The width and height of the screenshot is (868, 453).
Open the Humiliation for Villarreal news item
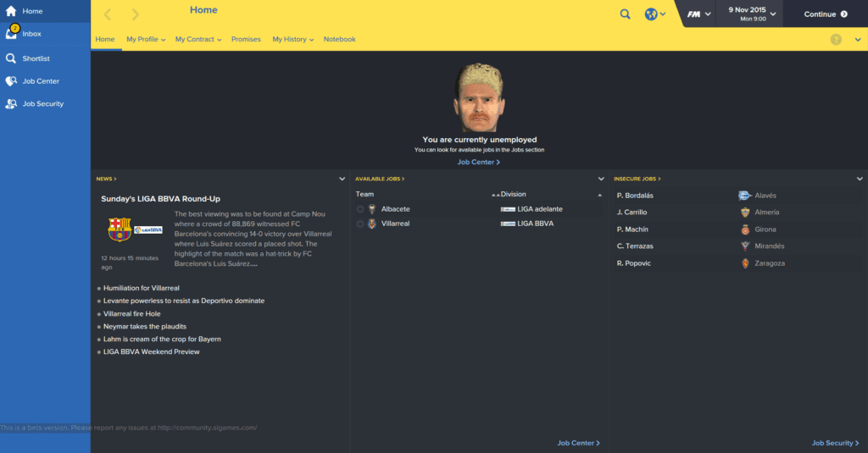[x=142, y=288]
